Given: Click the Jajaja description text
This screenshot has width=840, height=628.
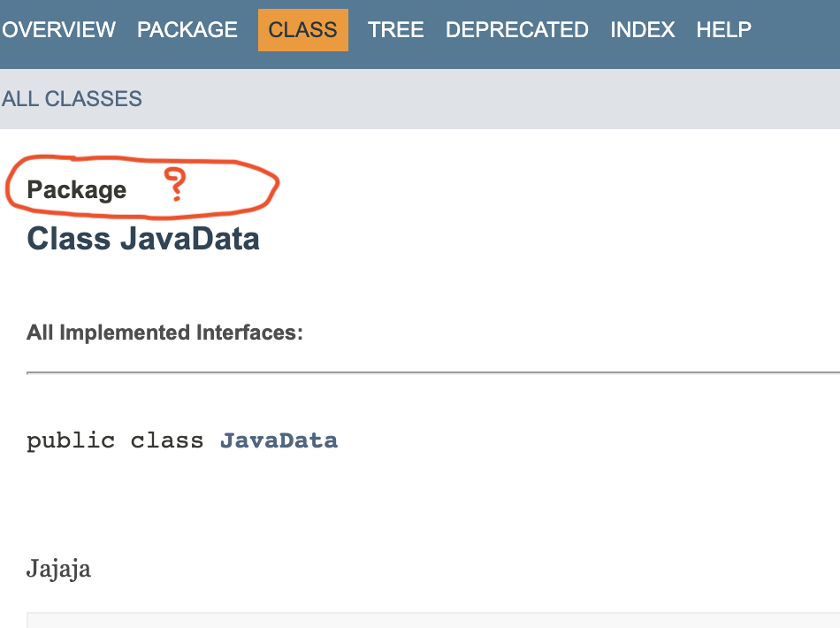Looking at the screenshot, I should (x=57, y=569).
